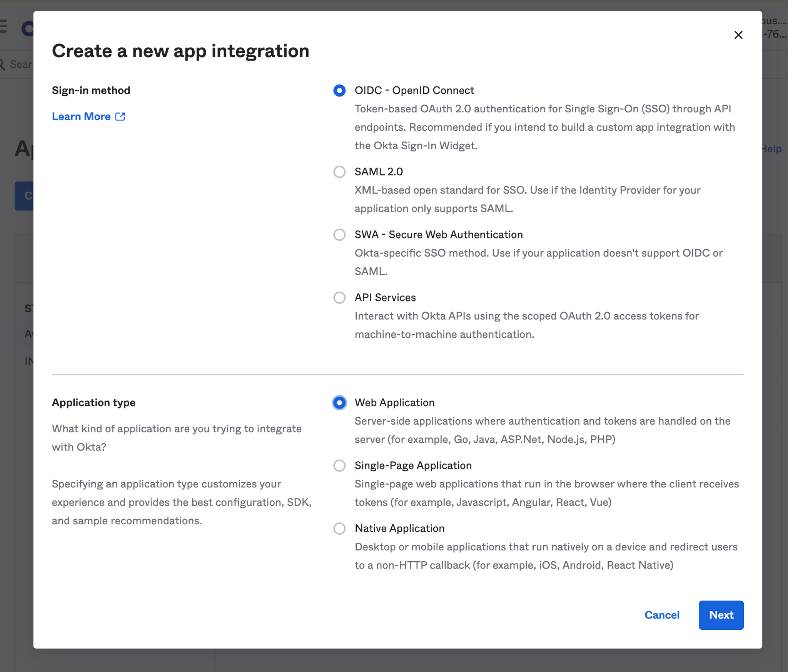Choose SWA - Secure Web Authentication option
788x672 pixels.
pos(339,235)
